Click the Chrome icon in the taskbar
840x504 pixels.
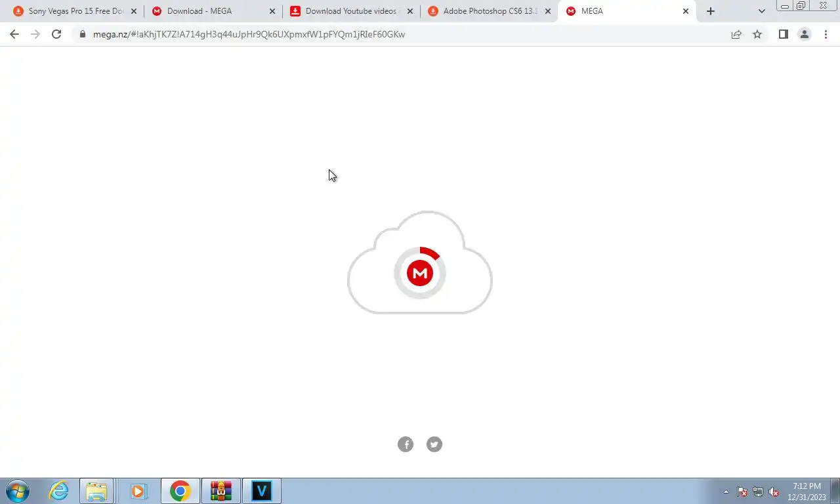[180, 491]
